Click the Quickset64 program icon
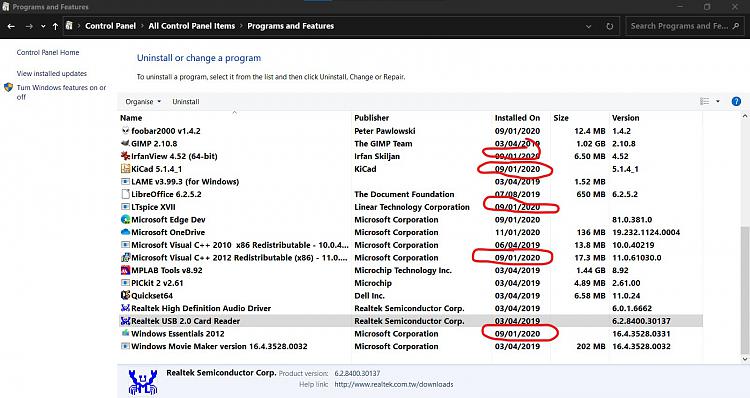The height and width of the screenshot is (398, 750). 125,295
